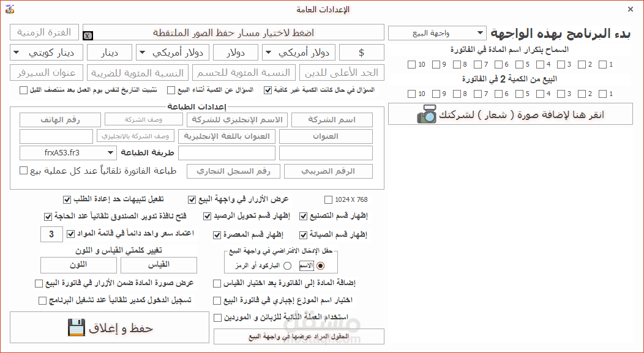Toggle عرض الأزرار في واجهة البيع checkbox
The width and height of the screenshot is (644, 353).
[192, 199]
